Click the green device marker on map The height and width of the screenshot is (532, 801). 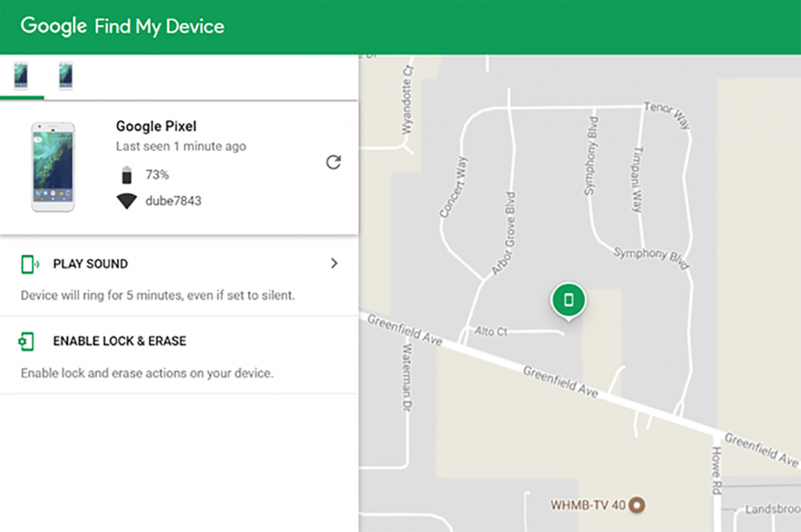click(569, 300)
